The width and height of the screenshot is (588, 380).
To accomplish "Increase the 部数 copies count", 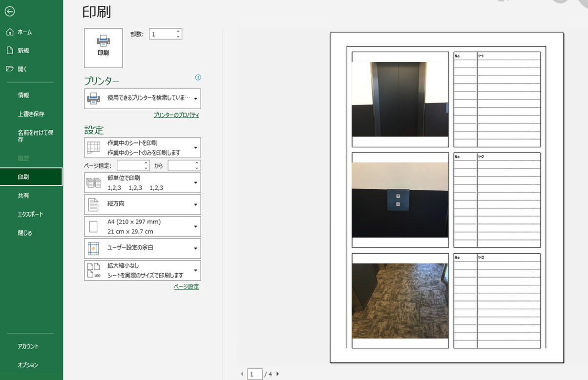I will (178, 32).
